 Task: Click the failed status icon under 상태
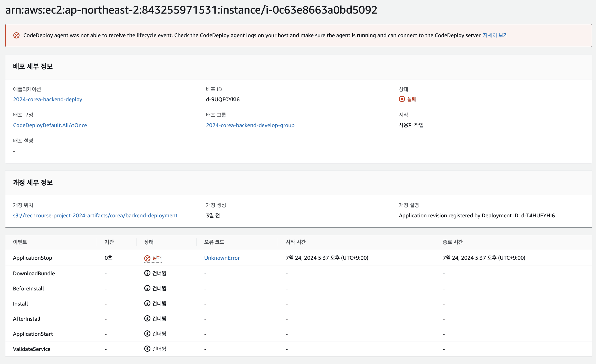point(402,99)
